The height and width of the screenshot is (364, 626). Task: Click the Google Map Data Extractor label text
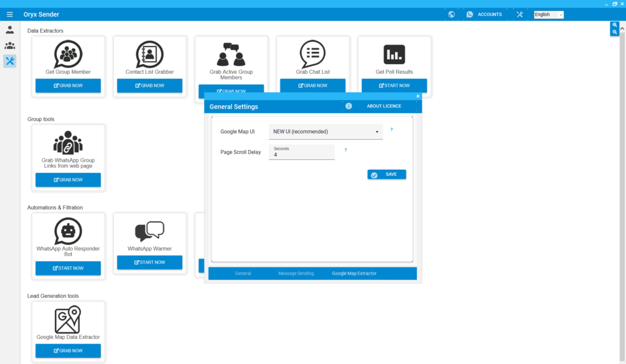(68, 337)
